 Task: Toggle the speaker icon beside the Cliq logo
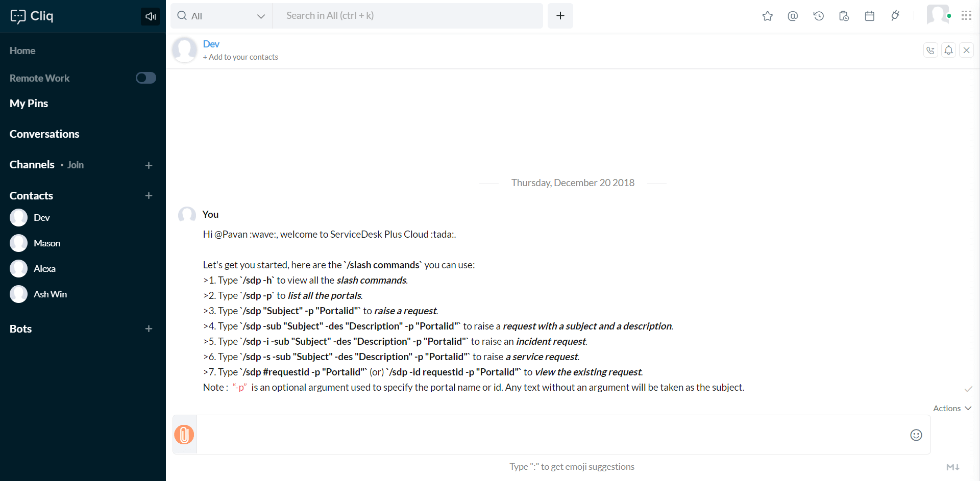point(150,16)
